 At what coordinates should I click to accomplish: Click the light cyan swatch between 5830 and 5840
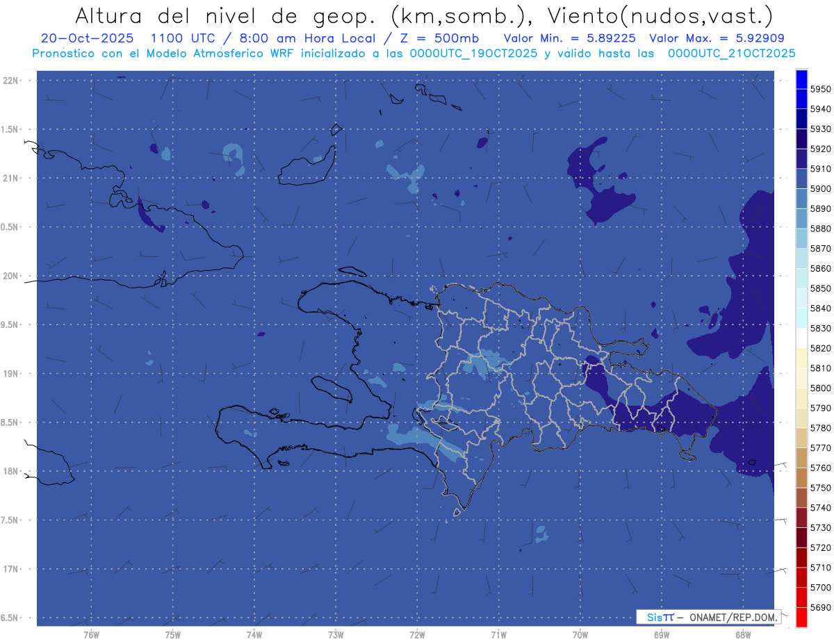(801, 318)
